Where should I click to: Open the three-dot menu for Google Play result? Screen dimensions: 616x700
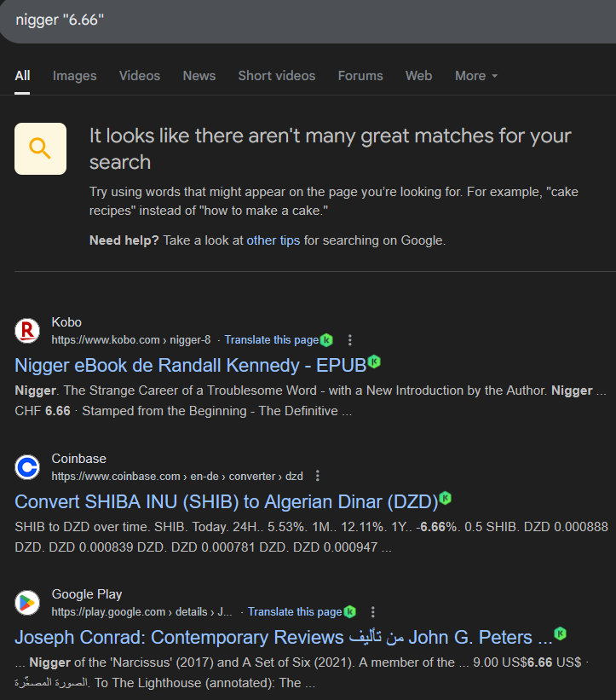373,611
